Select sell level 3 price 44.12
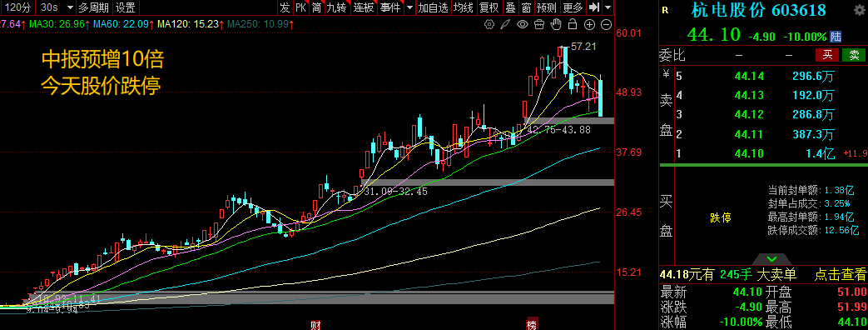 [749, 115]
